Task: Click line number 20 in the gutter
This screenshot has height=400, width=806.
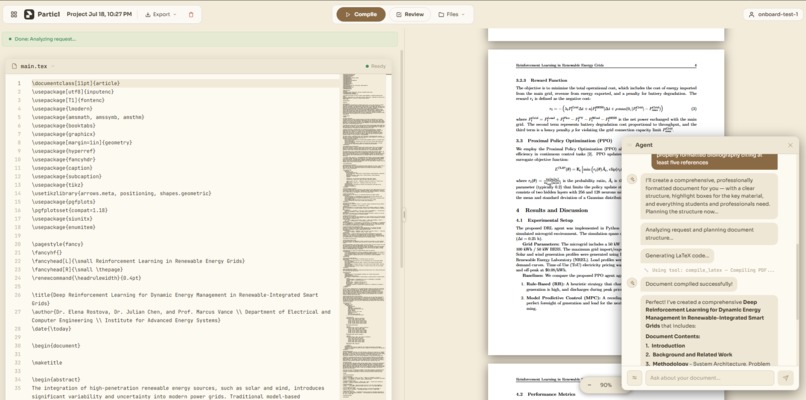Action: 18,244
